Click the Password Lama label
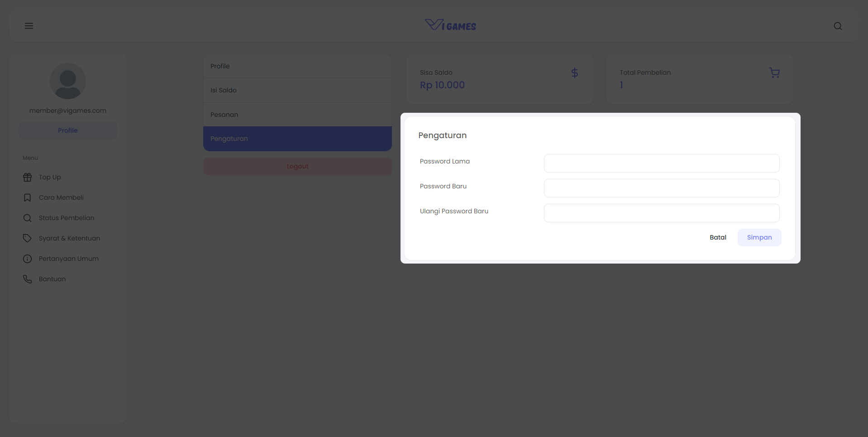This screenshot has width=868, height=437. (x=445, y=161)
